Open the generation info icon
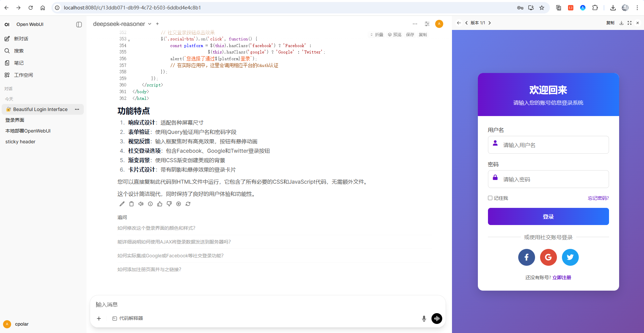This screenshot has height=333, width=644. point(150,204)
